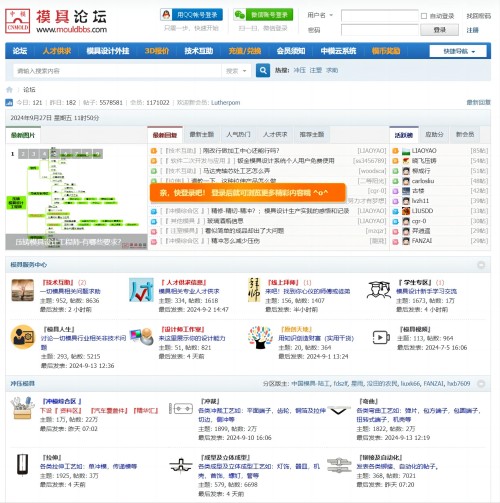Switch to the 人气热门 tab
Image resolution: width=500 pixels, height=503 pixels.
[238, 134]
